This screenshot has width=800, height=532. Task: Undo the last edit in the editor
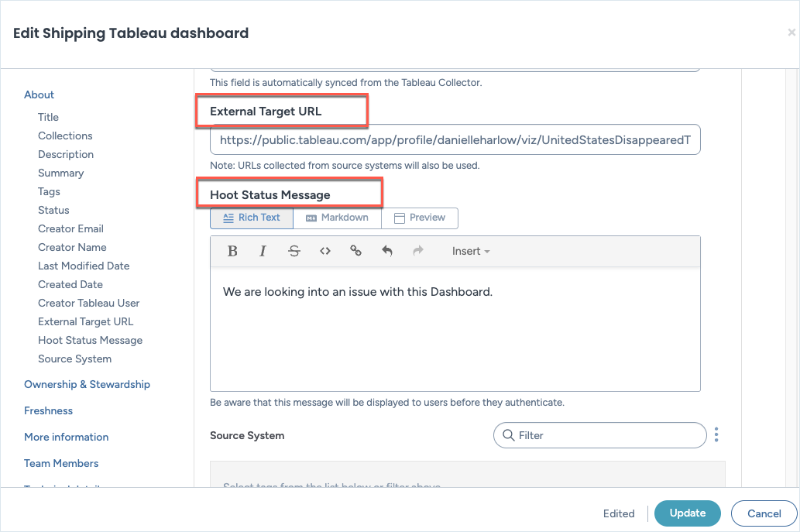[387, 251]
